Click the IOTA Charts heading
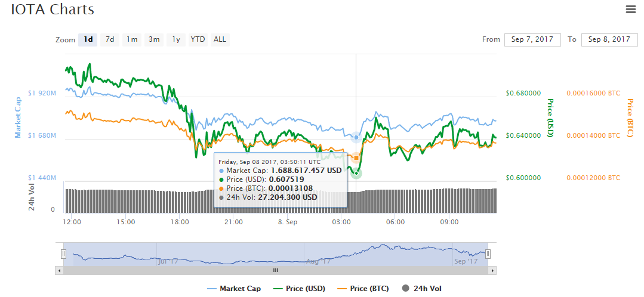The image size is (644, 297). [53, 10]
